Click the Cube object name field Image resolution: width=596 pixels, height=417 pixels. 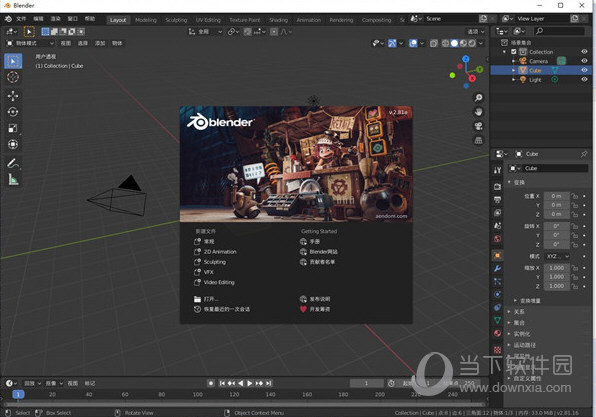pyautogui.click(x=555, y=168)
